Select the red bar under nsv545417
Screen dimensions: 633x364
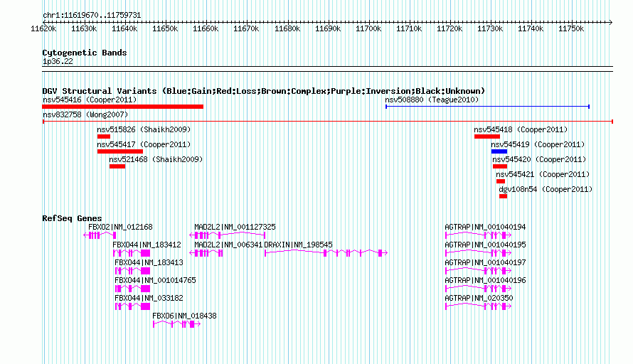tap(120, 151)
